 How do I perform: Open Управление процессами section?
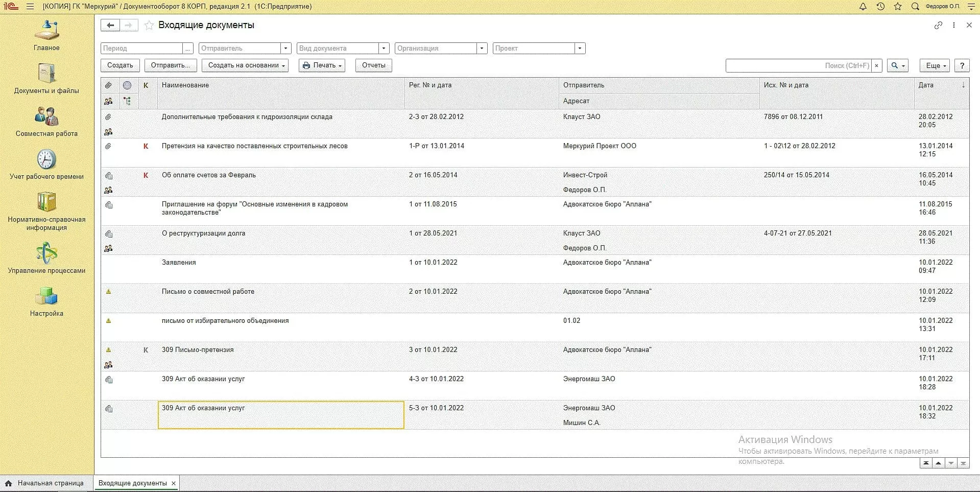point(46,253)
